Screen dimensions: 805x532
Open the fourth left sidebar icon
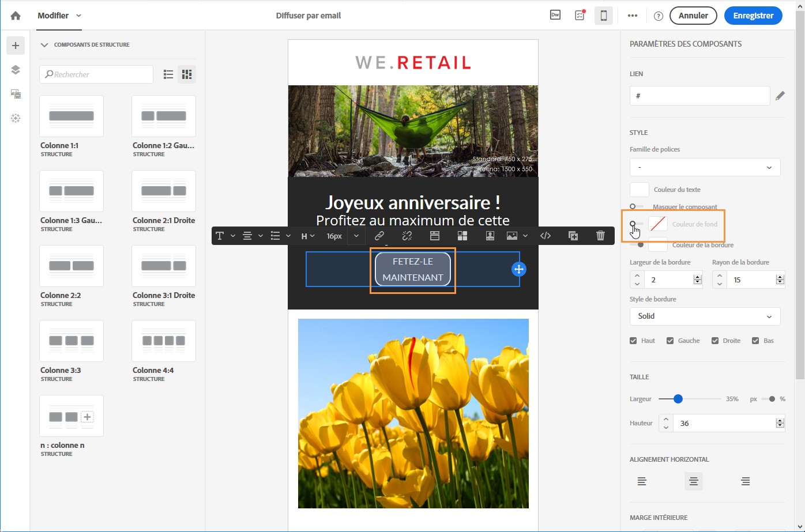point(16,118)
